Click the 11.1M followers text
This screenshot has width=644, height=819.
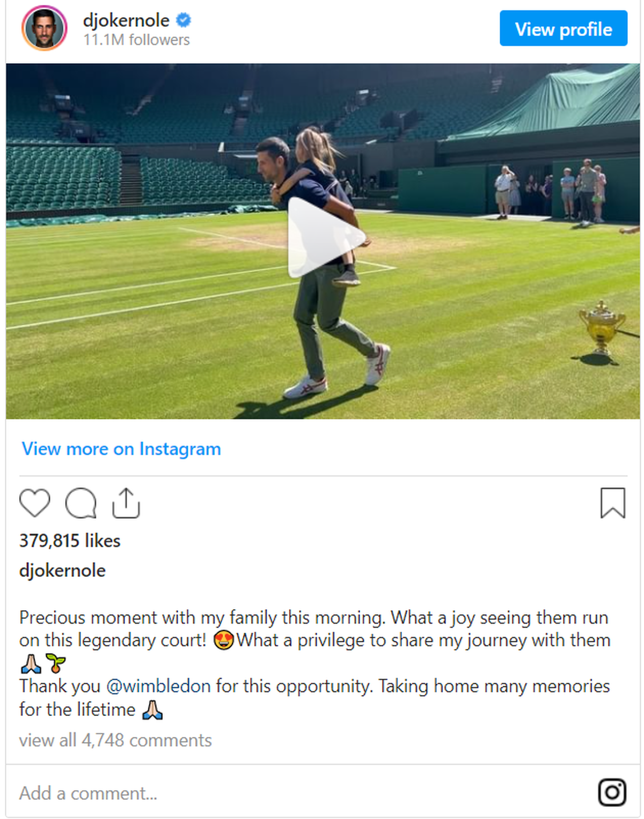[x=136, y=40]
